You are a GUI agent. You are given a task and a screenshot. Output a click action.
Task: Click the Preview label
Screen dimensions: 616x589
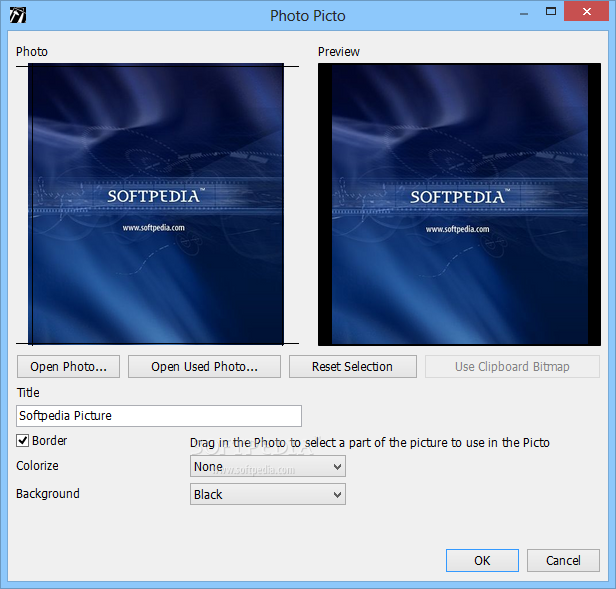(339, 51)
